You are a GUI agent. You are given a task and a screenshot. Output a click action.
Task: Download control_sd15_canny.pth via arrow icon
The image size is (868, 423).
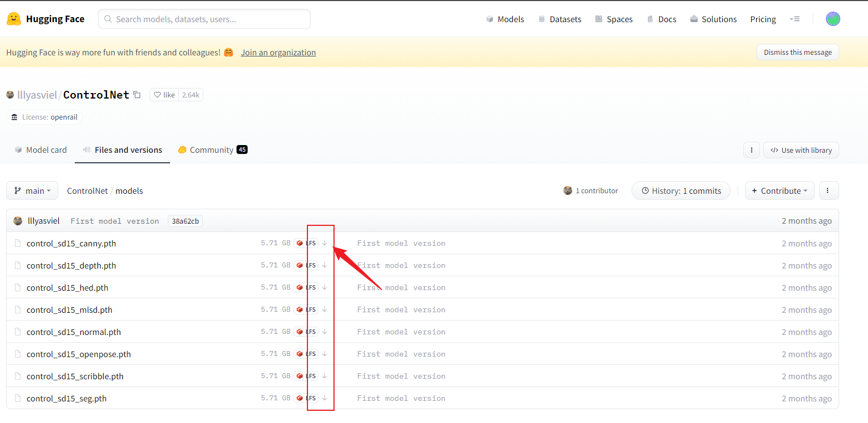click(325, 243)
